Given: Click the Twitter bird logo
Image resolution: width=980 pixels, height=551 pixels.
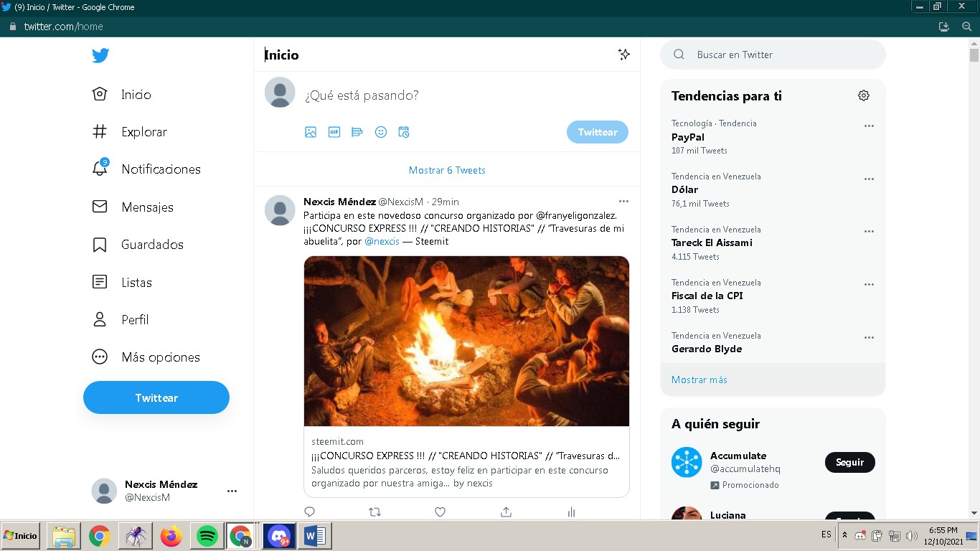Looking at the screenshot, I should [100, 55].
